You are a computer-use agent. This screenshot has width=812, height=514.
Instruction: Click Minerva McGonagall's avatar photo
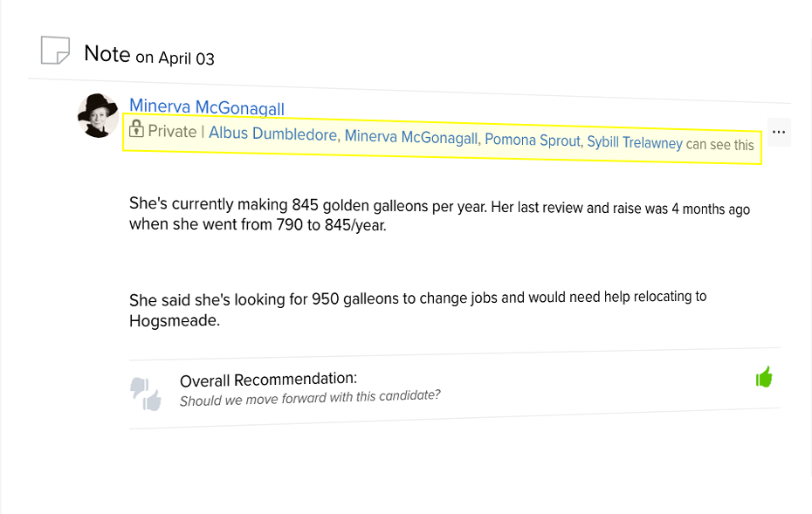click(x=98, y=114)
